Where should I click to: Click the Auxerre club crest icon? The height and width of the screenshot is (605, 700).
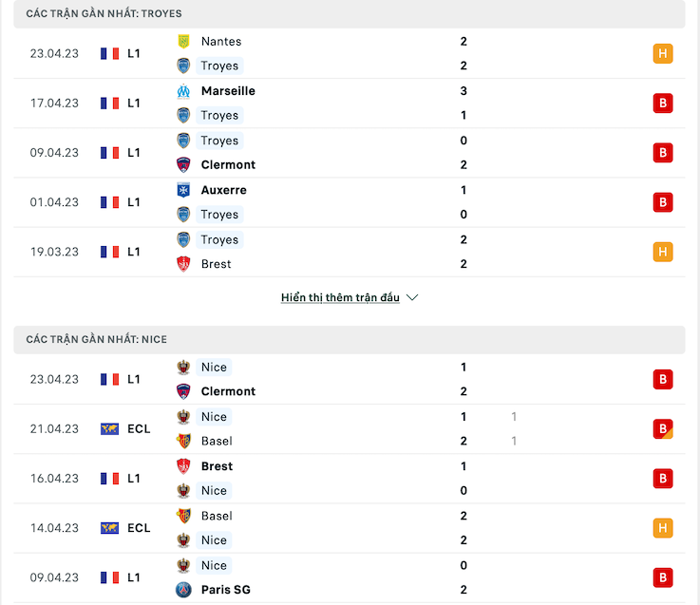coord(183,190)
